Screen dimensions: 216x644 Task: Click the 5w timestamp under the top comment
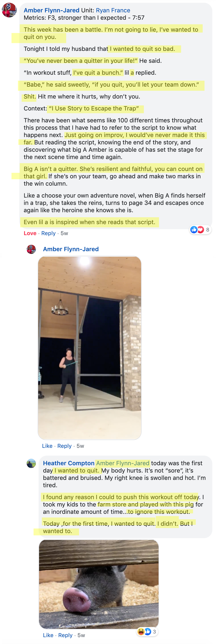64,233
